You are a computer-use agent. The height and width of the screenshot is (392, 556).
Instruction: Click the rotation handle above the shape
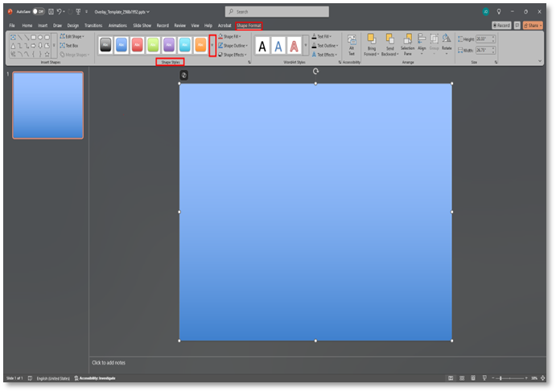[315, 72]
